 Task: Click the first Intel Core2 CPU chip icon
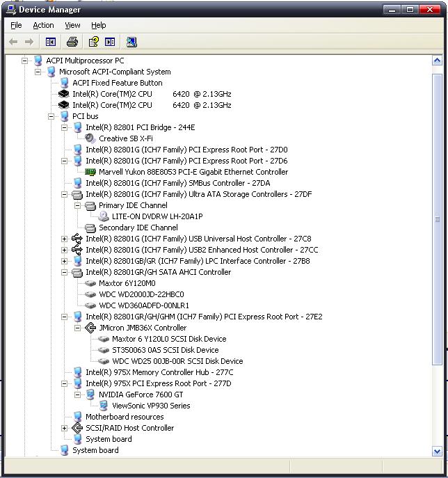coord(64,94)
